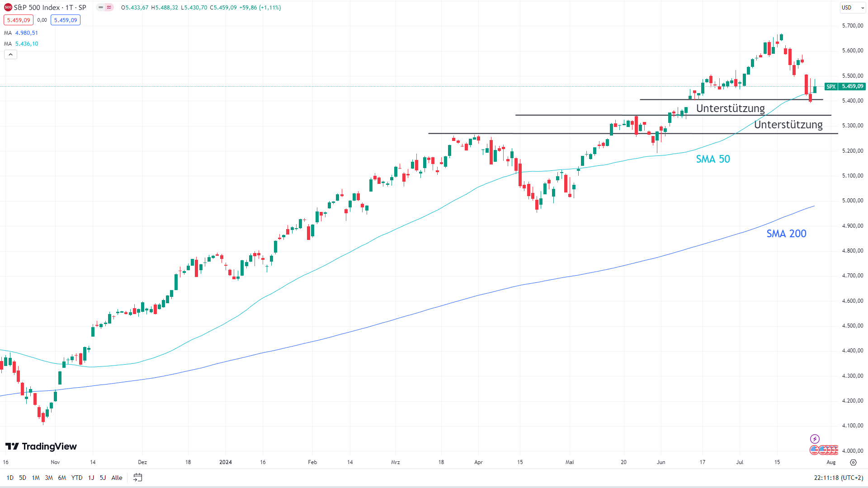Select the MA 5.436,10 indicator legend
The width and height of the screenshot is (868, 488).
click(x=21, y=44)
